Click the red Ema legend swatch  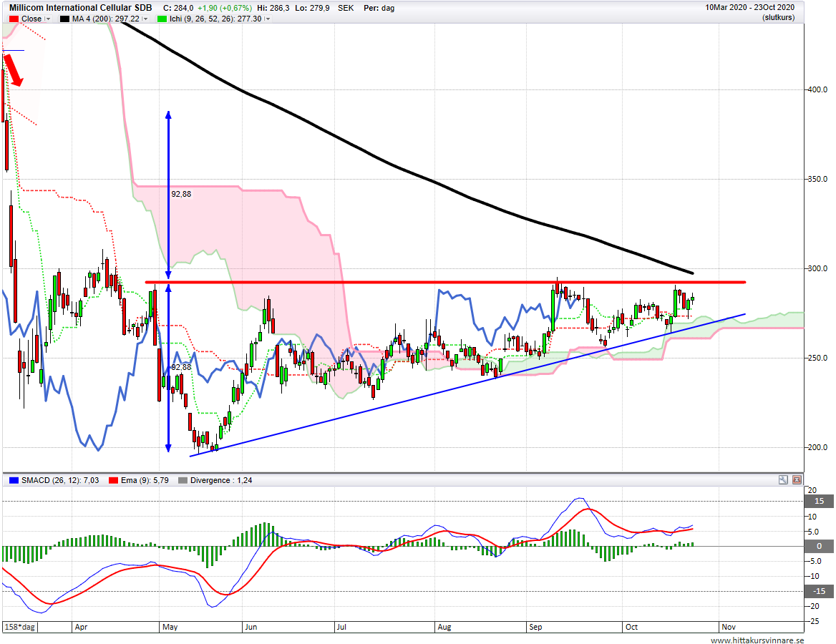(x=113, y=480)
